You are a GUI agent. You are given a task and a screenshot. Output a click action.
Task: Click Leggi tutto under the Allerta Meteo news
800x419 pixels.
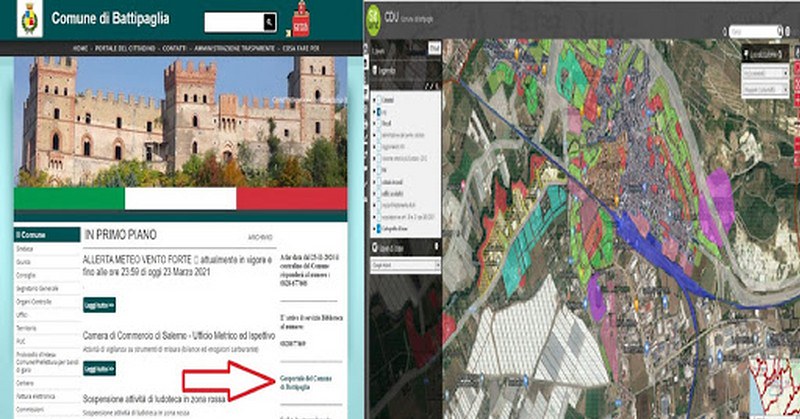click(99, 305)
